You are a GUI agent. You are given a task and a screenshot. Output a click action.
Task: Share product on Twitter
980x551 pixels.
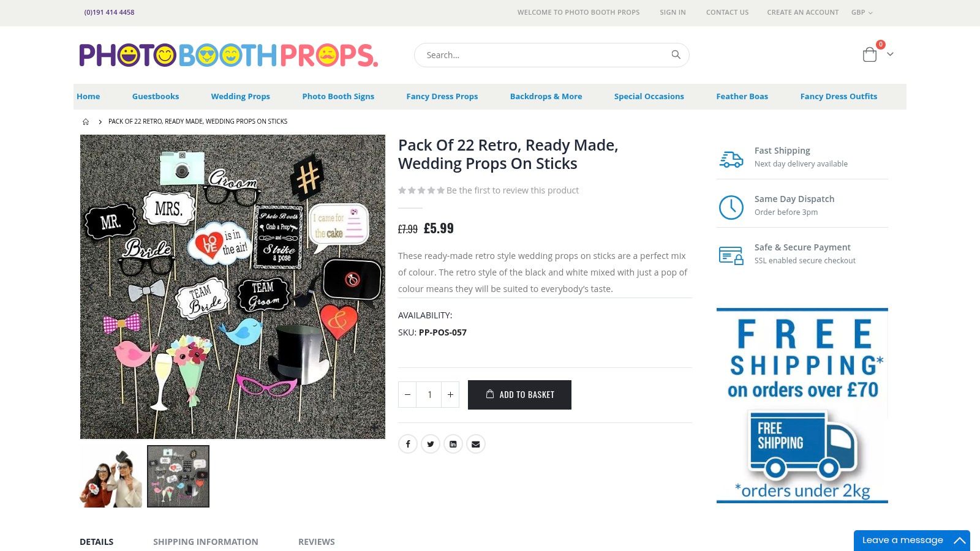(431, 444)
